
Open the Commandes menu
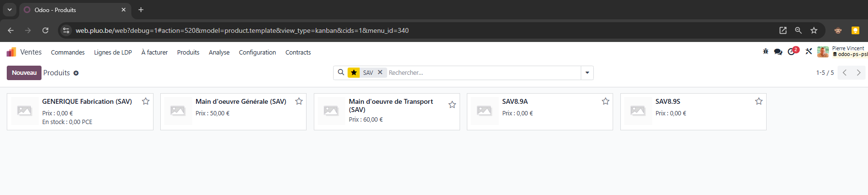(x=68, y=52)
